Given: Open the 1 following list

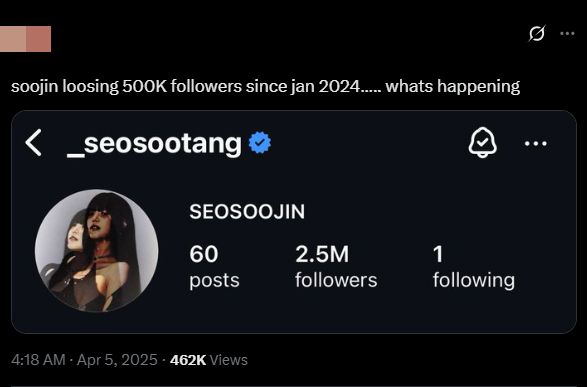Looking at the screenshot, I should pos(474,266).
